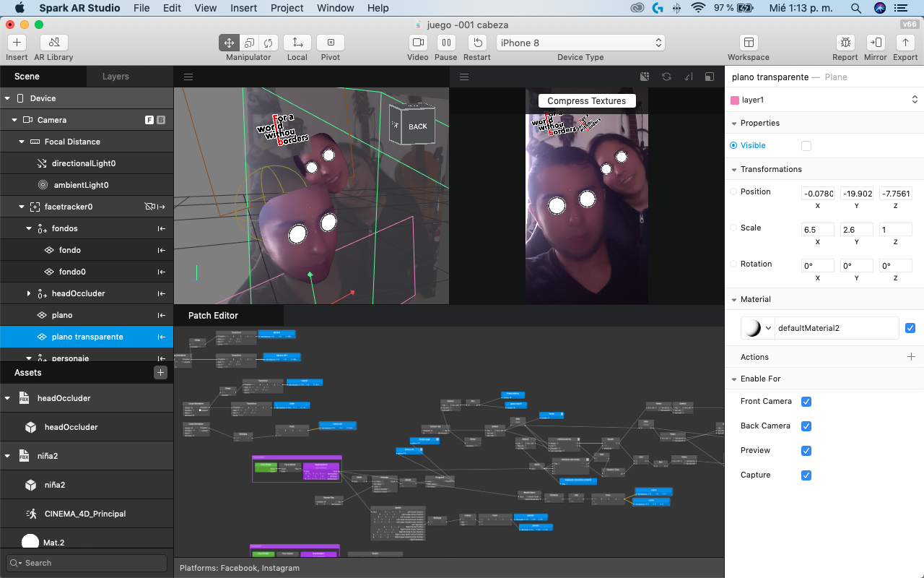
Task: Click the Position X value field
Action: pos(818,194)
